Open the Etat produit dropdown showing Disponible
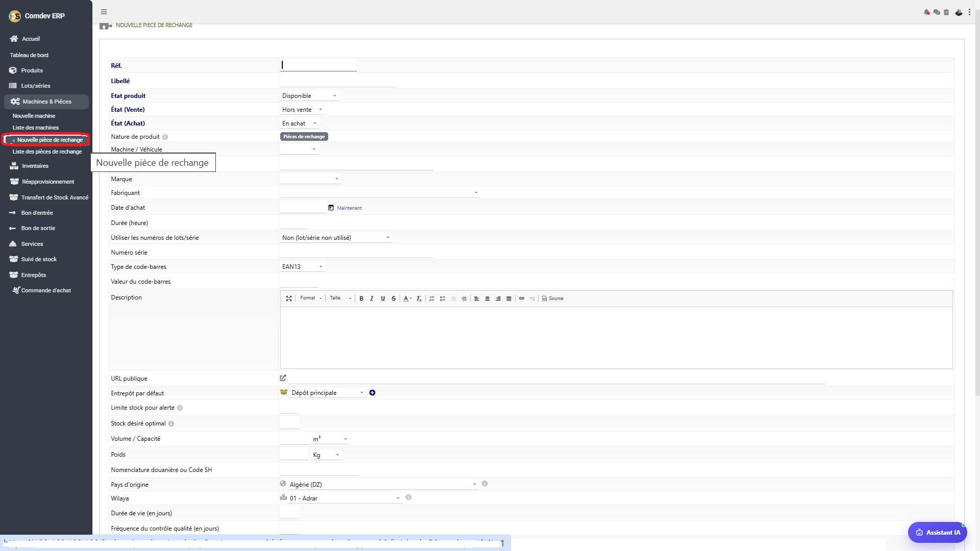The height and width of the screenshot is (551, 980). pos(309,96)
